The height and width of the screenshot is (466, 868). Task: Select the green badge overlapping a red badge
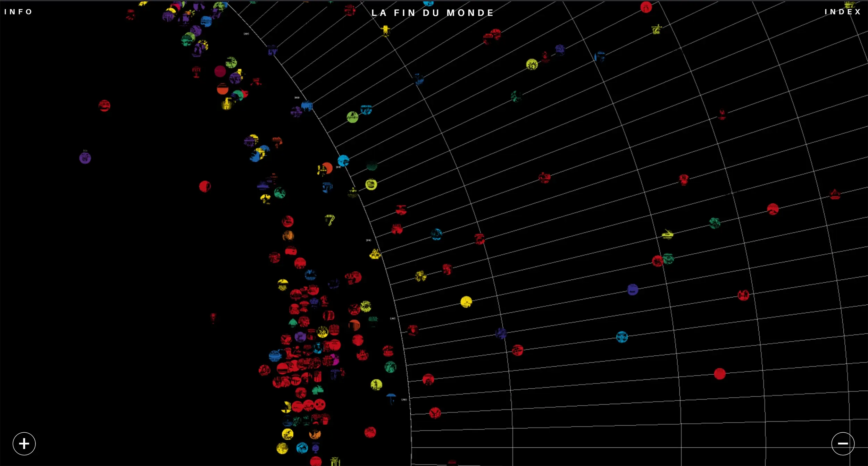(668, 259)
